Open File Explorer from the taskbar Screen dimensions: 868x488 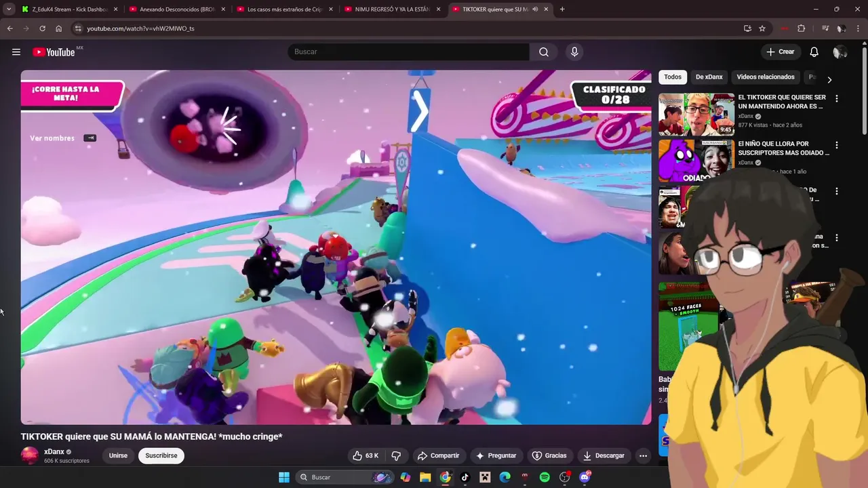click(425, 477)
